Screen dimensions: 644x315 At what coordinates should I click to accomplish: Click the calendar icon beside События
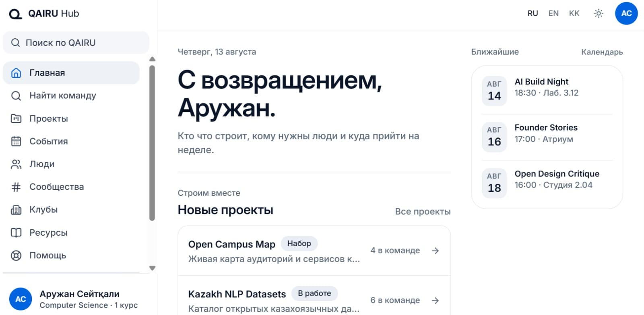(16, 141)
